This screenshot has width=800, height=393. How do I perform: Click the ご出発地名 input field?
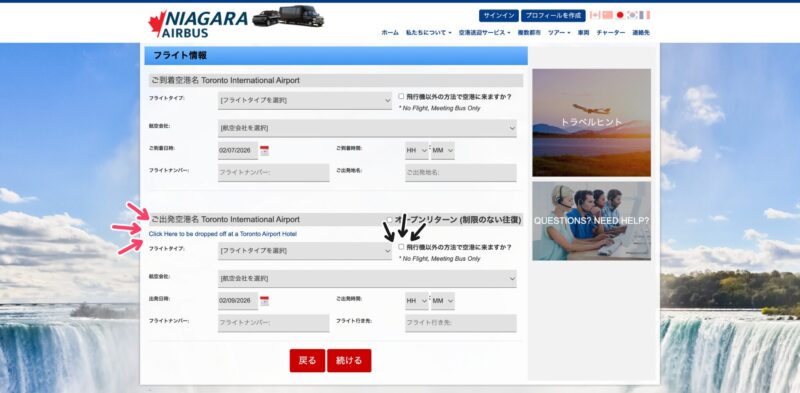click(461, 173)
